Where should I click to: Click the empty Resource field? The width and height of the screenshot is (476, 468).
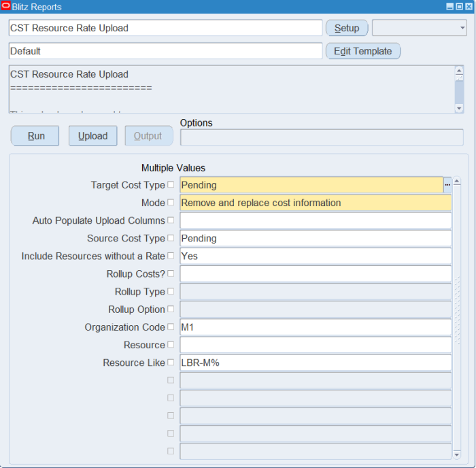point(316,345)
